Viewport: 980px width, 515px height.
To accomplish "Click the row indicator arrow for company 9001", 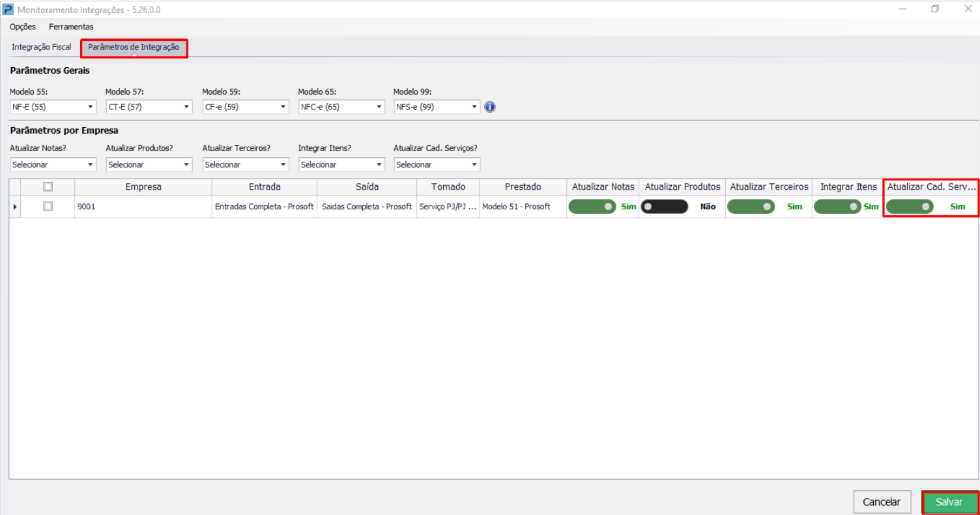I will pos(15,207).
